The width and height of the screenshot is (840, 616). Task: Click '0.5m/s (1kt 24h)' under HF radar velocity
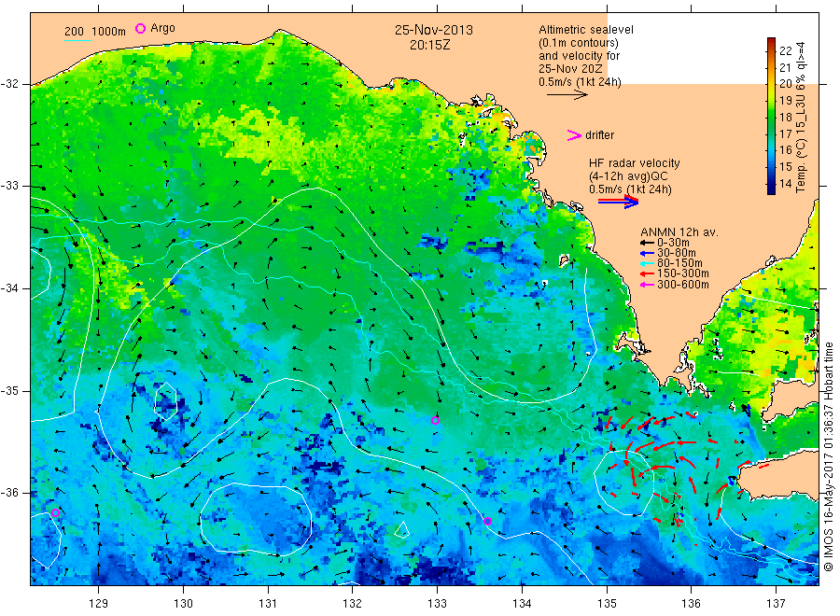(x=630, y=189)
